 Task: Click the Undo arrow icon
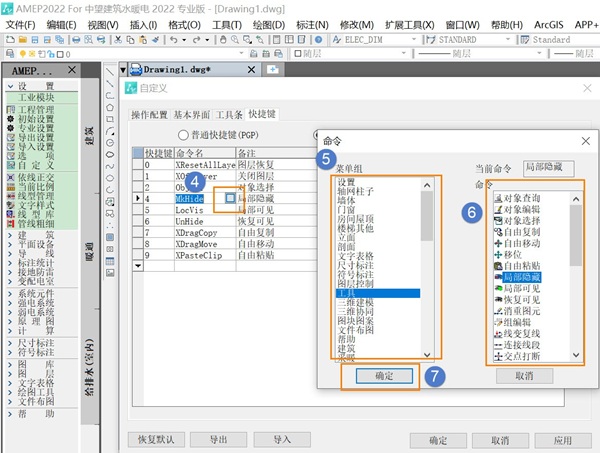click(x=173, y=39)
